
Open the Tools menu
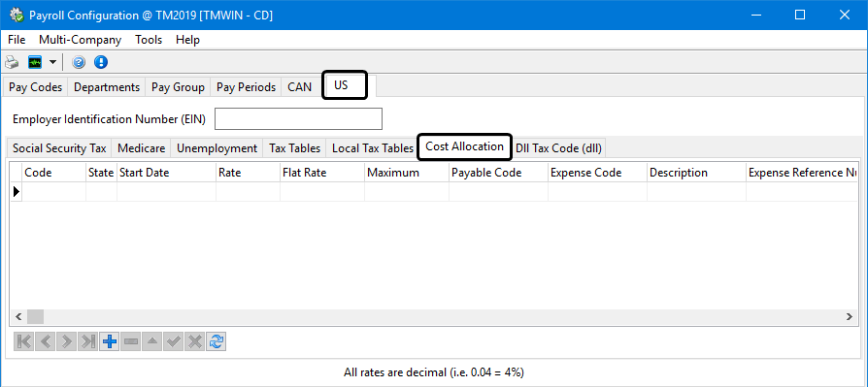point(149,40)
